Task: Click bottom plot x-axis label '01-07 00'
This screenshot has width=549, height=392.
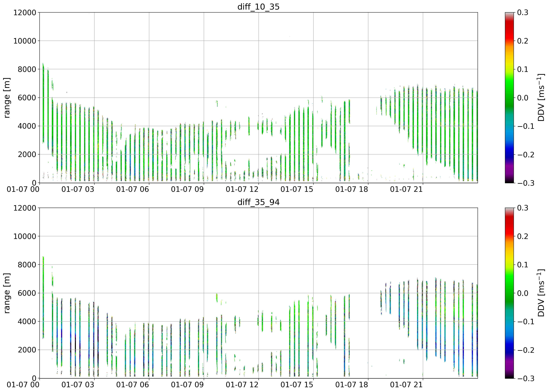Action: 23,385
